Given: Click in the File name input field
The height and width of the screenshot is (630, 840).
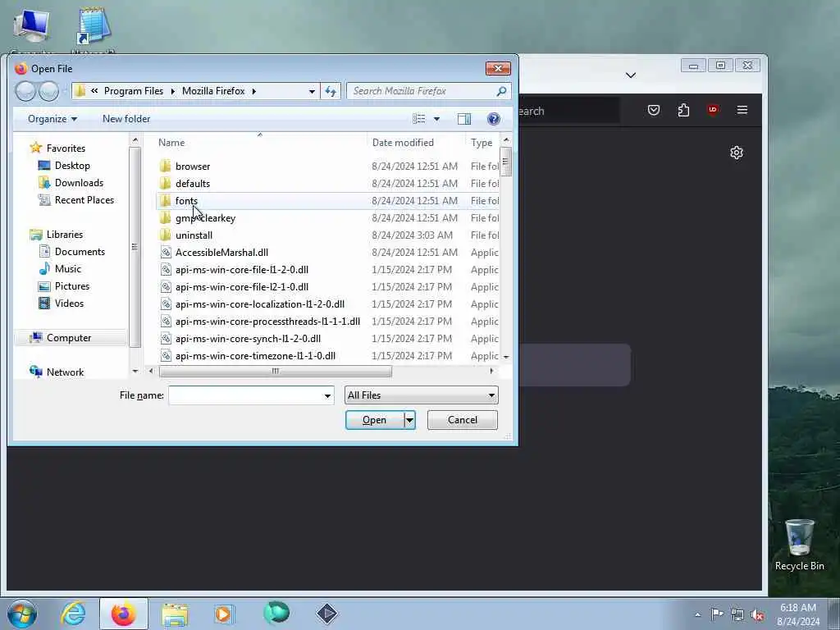Looking at the screenshot, I should tap(244, 396).
